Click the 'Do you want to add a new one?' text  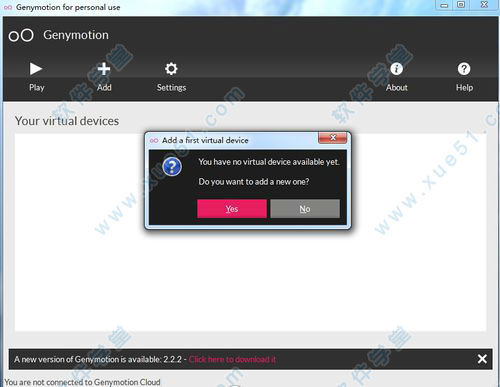(x=254, y=182)
